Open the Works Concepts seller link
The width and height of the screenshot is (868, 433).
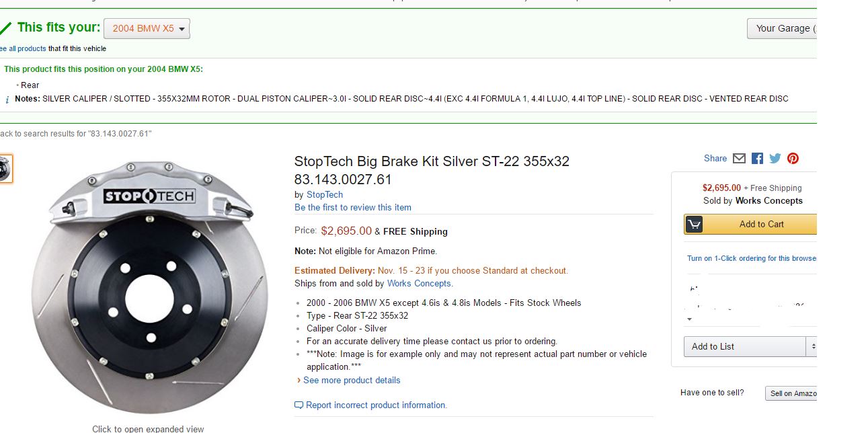click(419, 284)
